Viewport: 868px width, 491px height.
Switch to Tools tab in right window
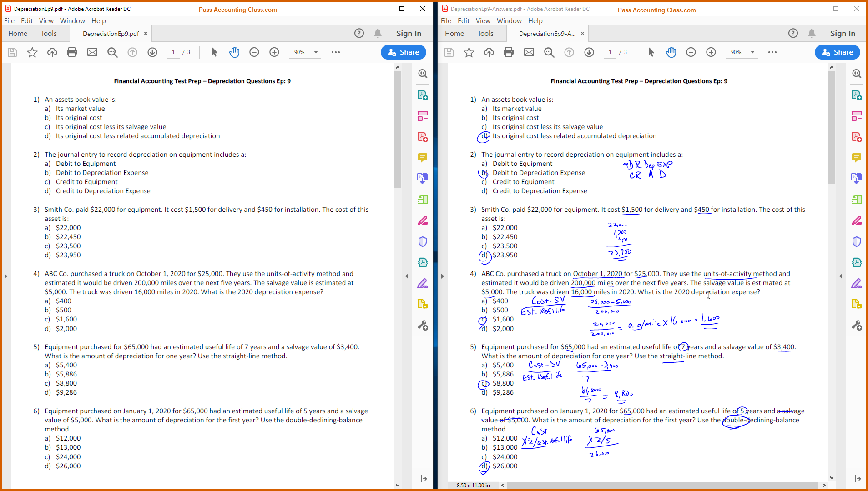tap(485, 33)
